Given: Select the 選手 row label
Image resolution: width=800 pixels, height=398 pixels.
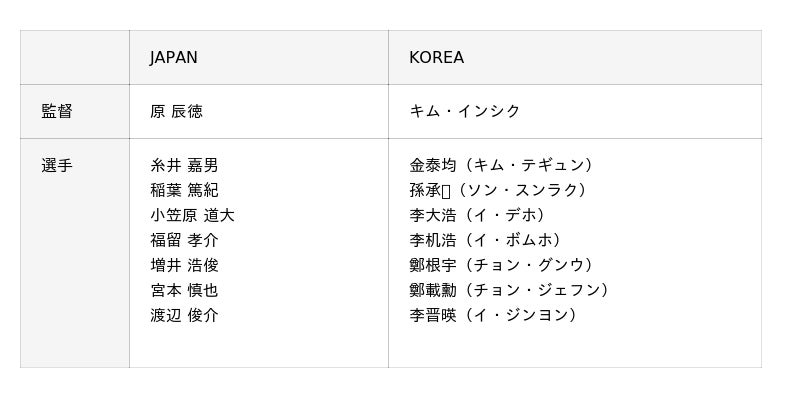Looking at the screenshot, I should (x=57, y=165).
